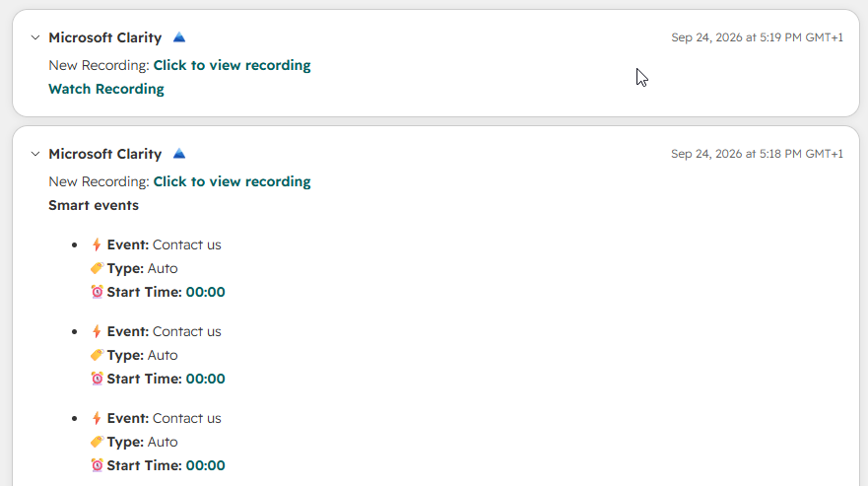The width and height of the screenshot is (868, 486).
Task: Click tag icon beside second Type: Auto
Action: coord(97,355)
